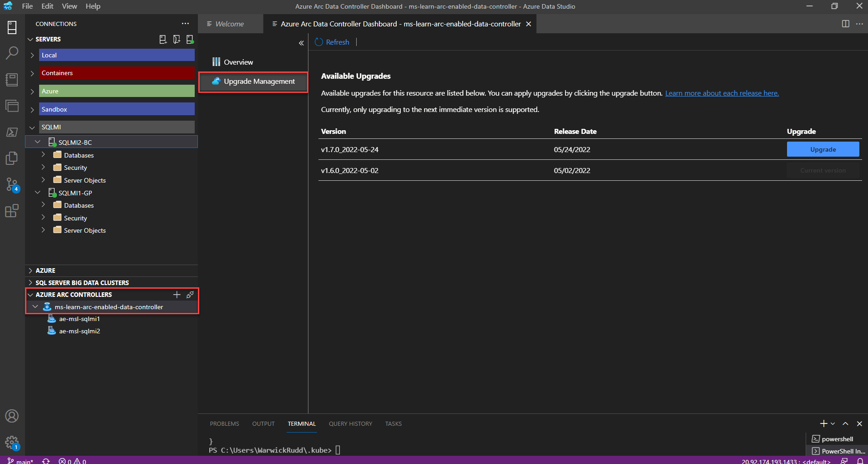Select the PowerShell Integrated terminal instance
The height and width of the screenshot is (464, 868).
coord(837,451)
